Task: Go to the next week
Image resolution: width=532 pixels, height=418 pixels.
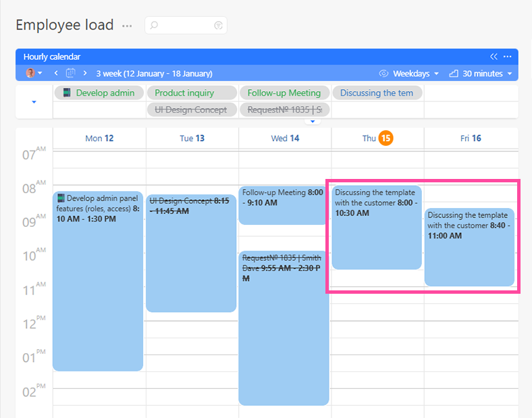Action: (x=85, y=73)
